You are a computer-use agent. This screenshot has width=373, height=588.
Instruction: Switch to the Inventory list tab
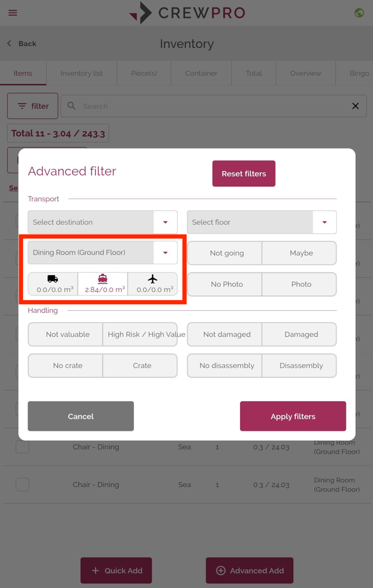[x=81, y=73]
